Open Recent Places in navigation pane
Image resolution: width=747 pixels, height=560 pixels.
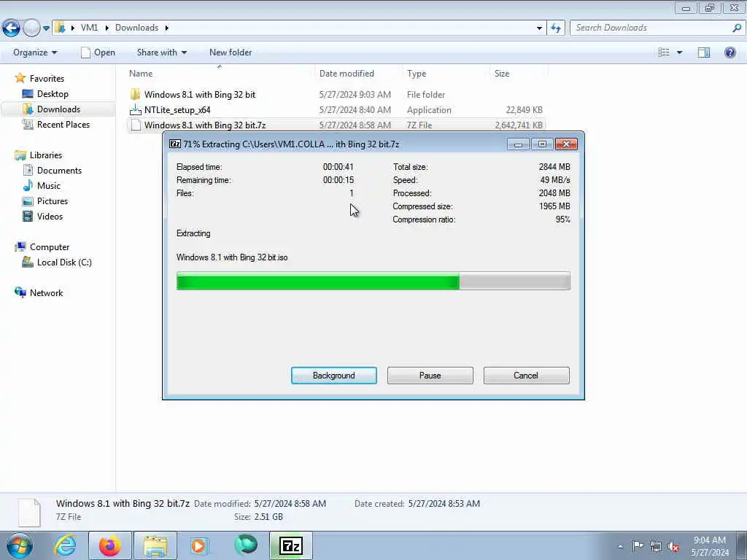tap(63, 124)
